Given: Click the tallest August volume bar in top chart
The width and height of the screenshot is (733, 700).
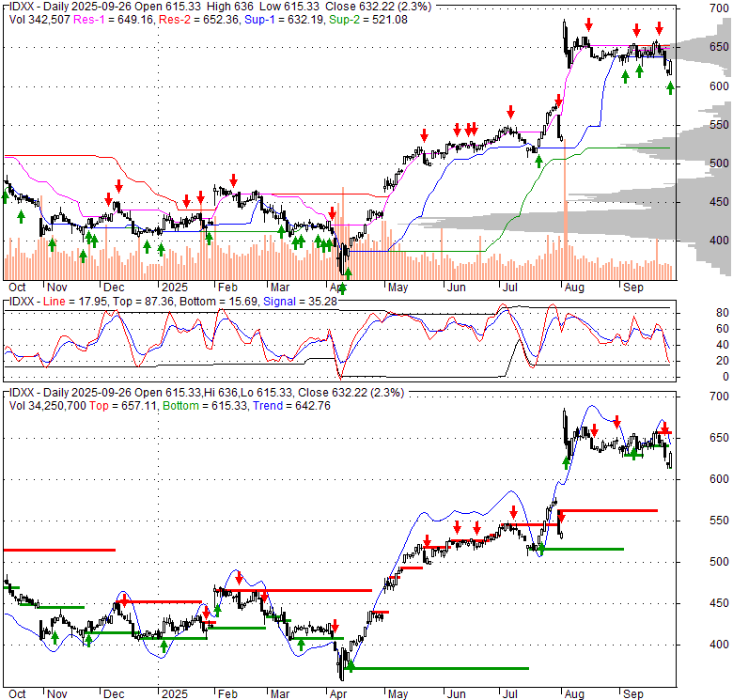Looking at the screenshot, I should click(566, 210).
